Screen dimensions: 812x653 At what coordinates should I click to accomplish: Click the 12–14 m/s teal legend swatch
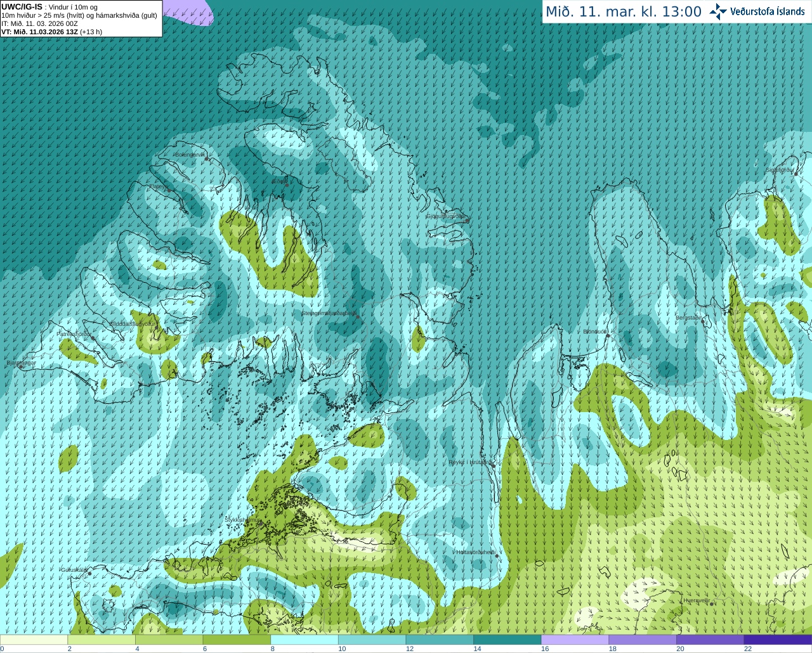(x=440, y=640)
